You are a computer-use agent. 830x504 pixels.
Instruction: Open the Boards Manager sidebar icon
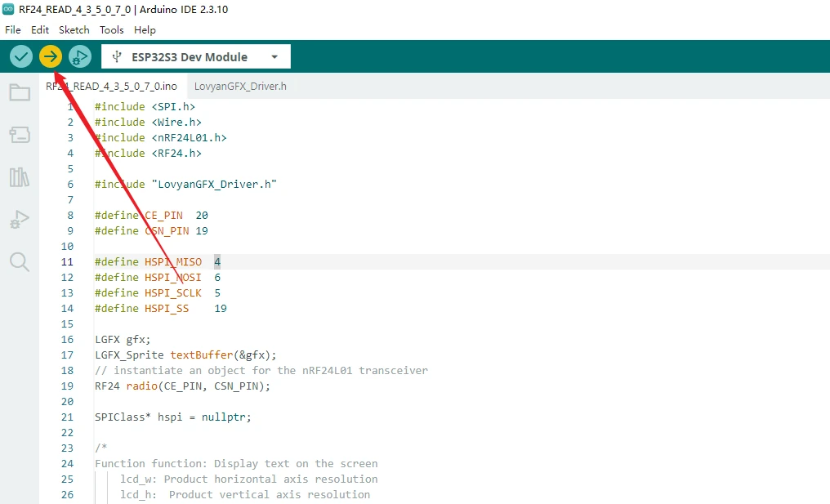[x=20, y=135]
